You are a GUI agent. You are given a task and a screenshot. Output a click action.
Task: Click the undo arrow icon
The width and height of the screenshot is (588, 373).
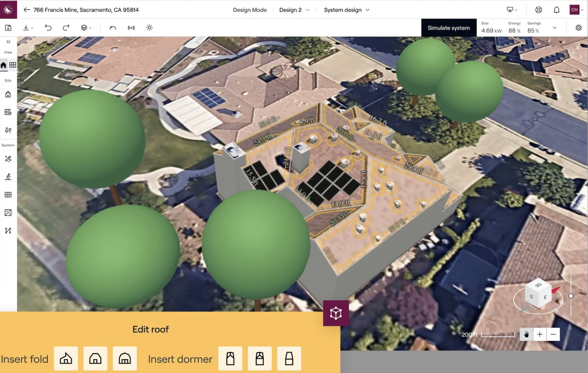tap(48, 28)
